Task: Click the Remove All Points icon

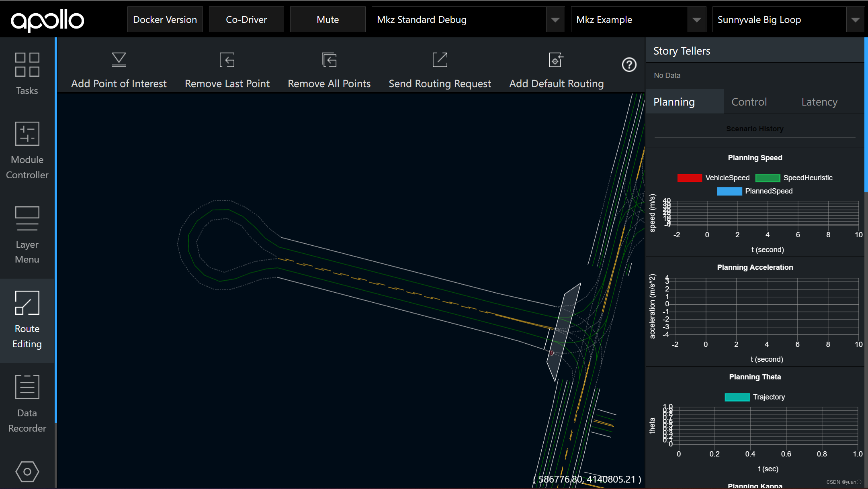Action: [329, 60]
